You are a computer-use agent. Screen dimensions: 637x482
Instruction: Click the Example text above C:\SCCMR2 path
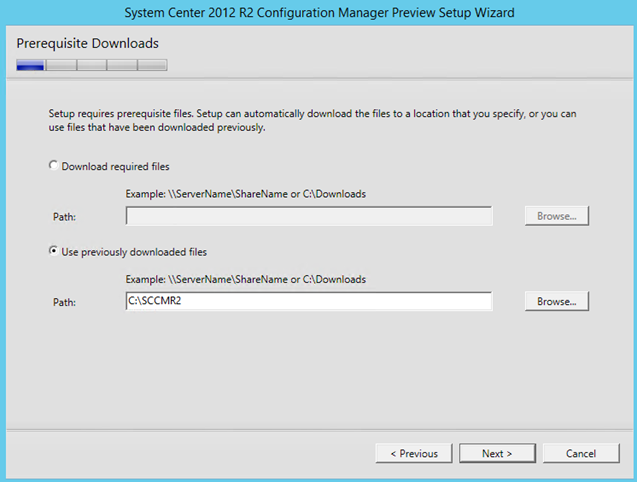(246, 279)
